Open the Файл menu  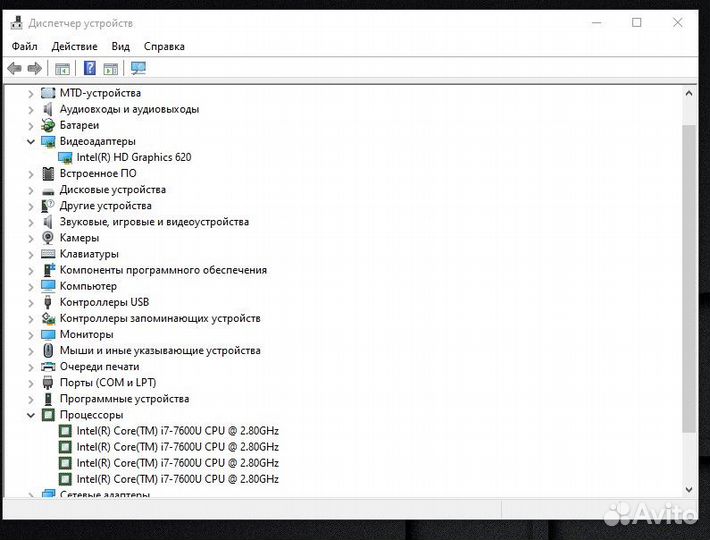coord(24,46)
